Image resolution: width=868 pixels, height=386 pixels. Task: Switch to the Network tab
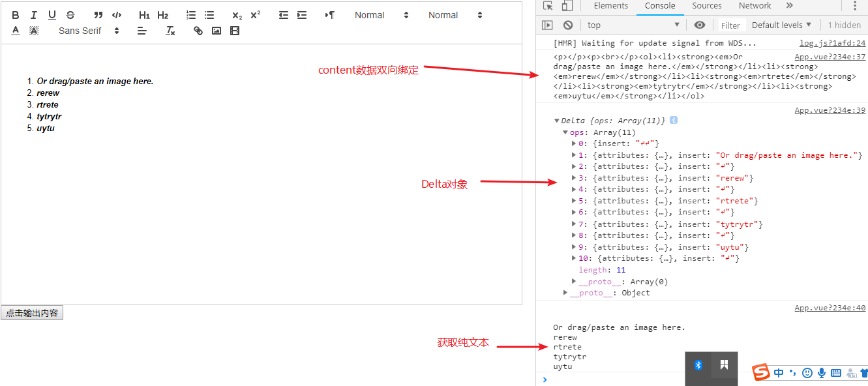755,6
